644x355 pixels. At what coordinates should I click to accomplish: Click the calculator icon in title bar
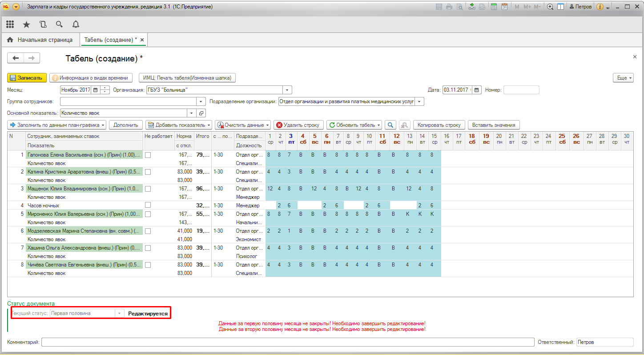[x=494, y=7]
